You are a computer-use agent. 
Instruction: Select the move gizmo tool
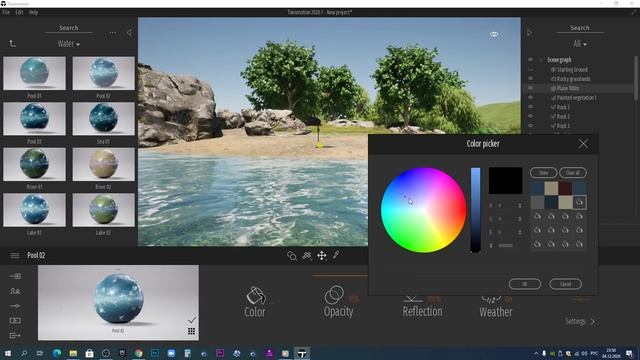(x=322, y=256)
